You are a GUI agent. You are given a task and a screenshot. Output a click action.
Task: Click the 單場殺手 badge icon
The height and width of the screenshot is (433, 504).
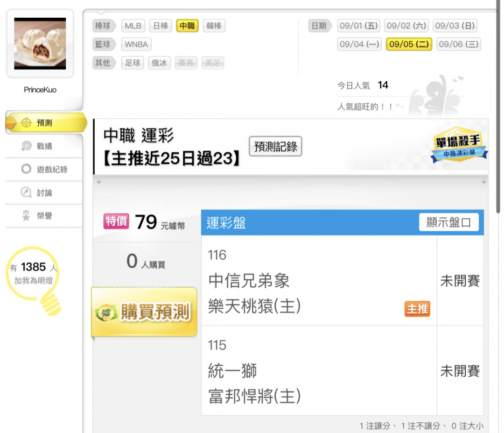[459, 144]
